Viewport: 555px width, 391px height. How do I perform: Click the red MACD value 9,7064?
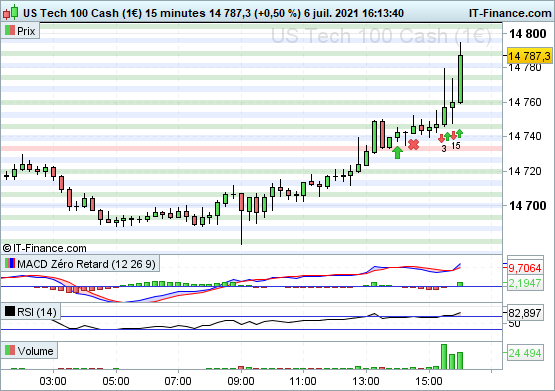pos(525,268)
